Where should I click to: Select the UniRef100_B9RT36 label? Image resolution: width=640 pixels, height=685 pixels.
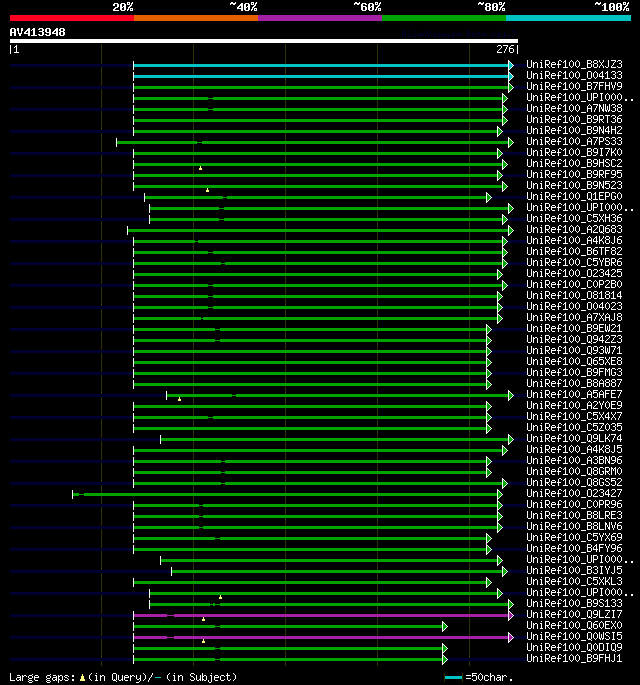574,119
